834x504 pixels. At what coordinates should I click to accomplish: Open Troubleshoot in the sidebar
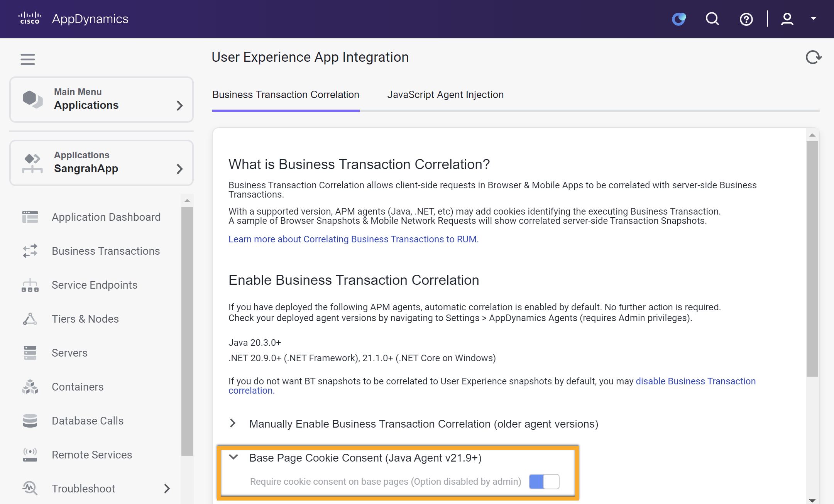pos(83,489)
